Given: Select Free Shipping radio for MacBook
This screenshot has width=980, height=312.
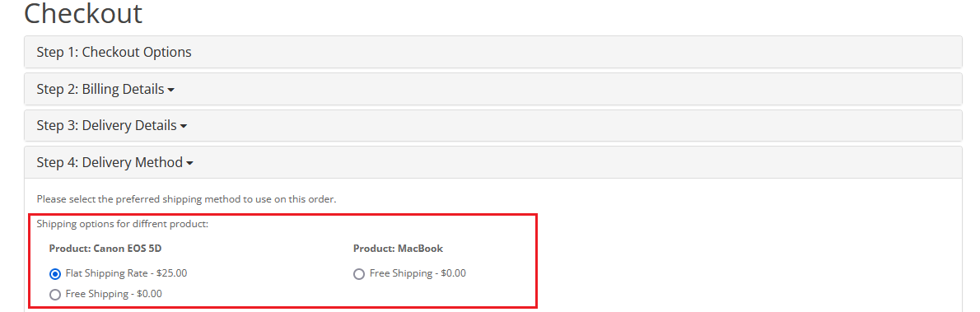Looking at the screenshot, I should [359, 274].
